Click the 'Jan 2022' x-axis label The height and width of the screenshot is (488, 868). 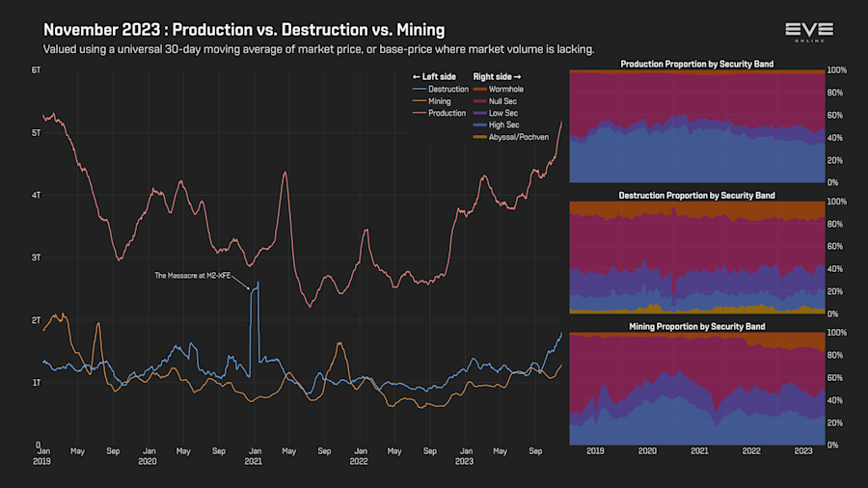point(360,456)
